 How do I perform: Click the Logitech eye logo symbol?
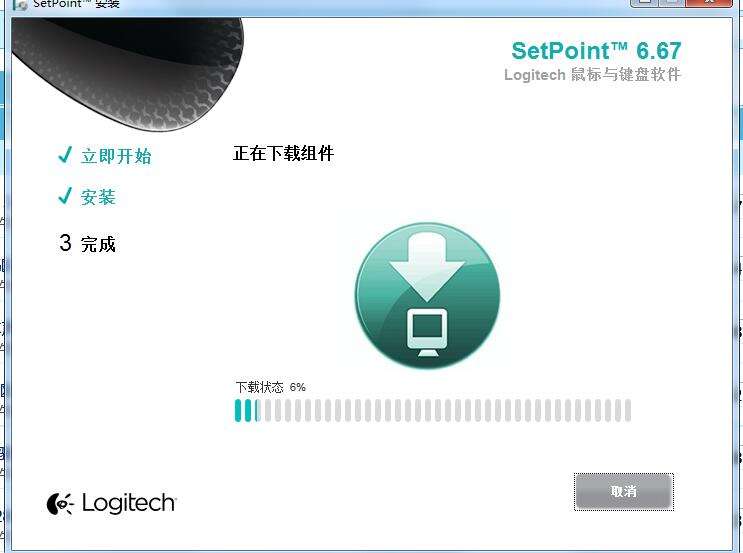pos(60,504)
